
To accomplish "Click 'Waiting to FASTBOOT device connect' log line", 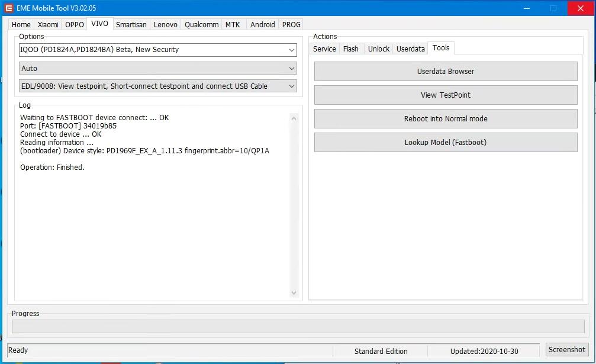I will coord(95,118).
